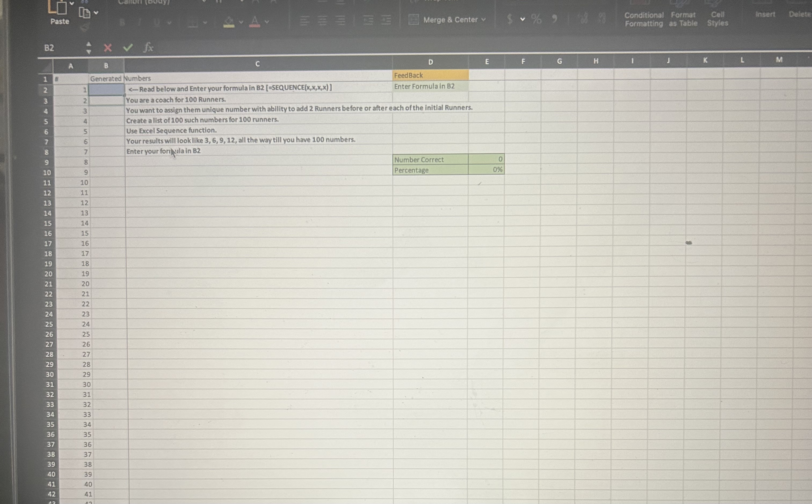This screenshot has height=504, width=812.
Task: Click the Name Box up/down stepper arrows
Action: coord(89,48)
